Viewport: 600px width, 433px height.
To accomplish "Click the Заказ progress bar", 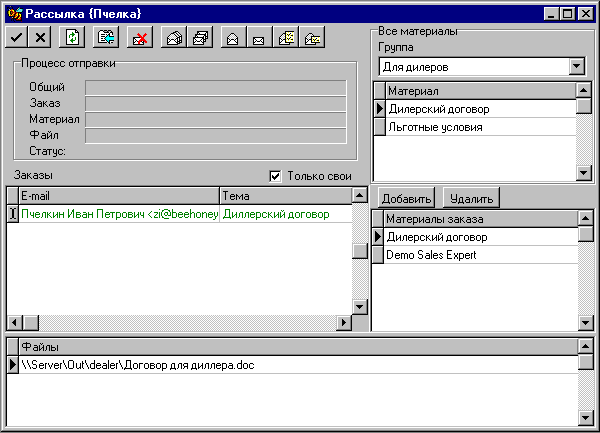I will tap(216, 104).
